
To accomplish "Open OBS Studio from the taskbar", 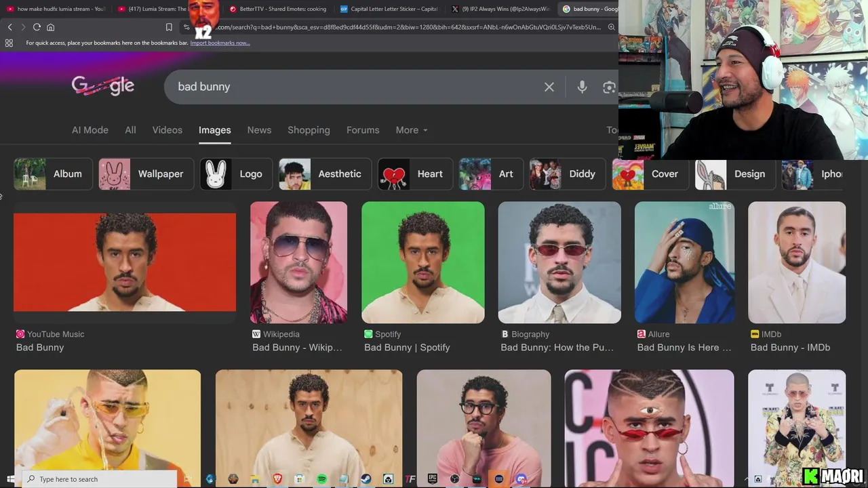I will (454, 479).
